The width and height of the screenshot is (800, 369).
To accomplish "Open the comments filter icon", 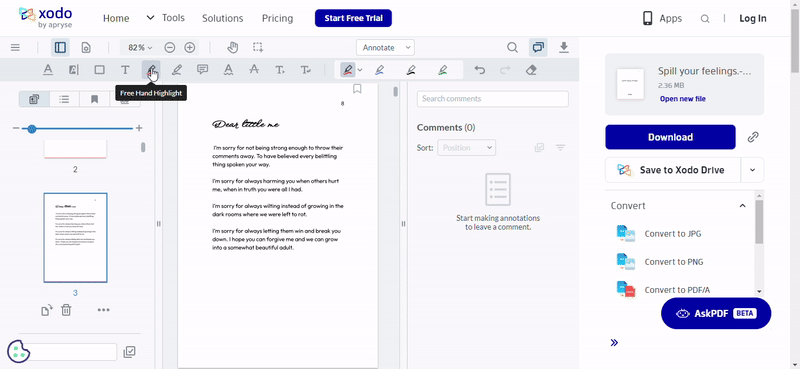I will click(x=560, y=148).
